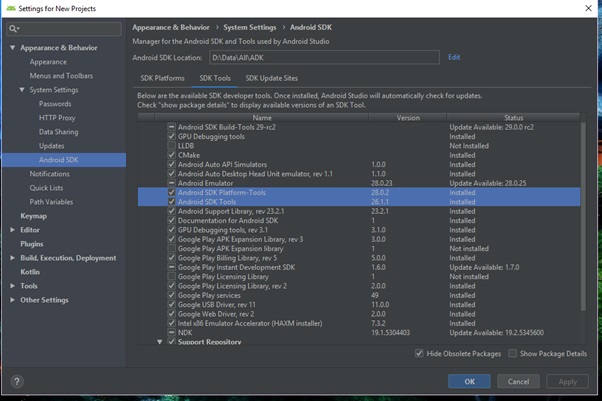Focus the settings search box
Screen dimensions: 602x401
pos(64,29)
